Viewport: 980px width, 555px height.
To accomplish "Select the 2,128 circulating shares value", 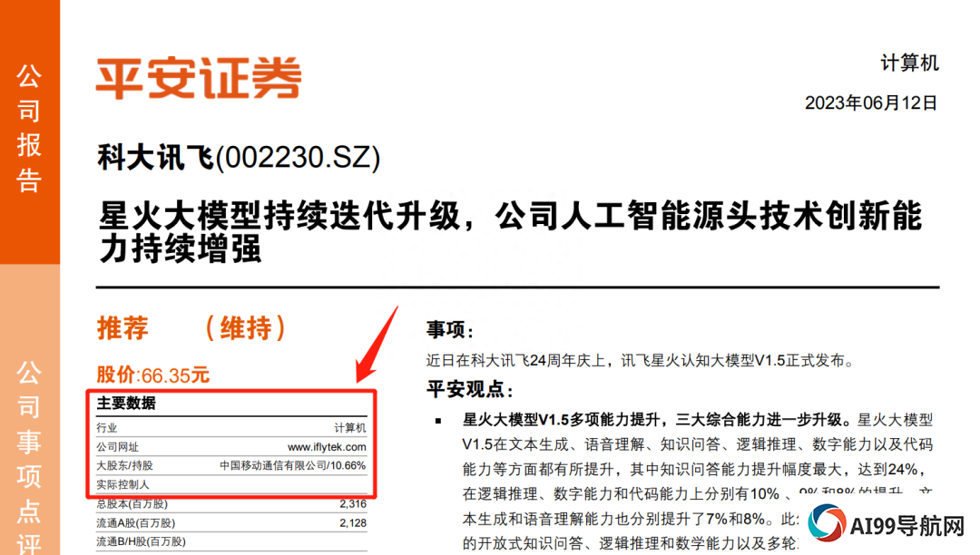I will click(x=353, y=523).
